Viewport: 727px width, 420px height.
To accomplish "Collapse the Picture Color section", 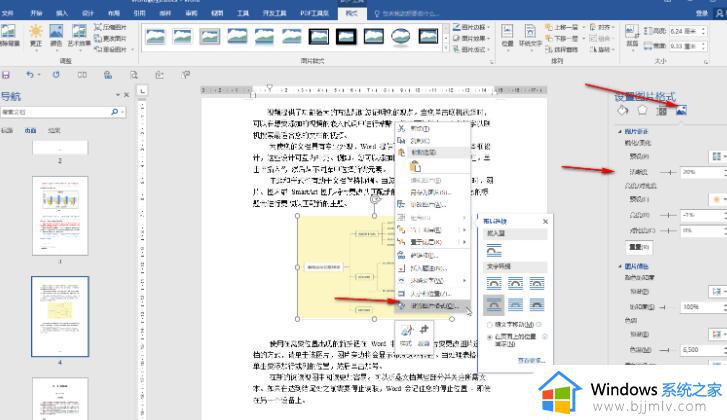I will [620, 267].
